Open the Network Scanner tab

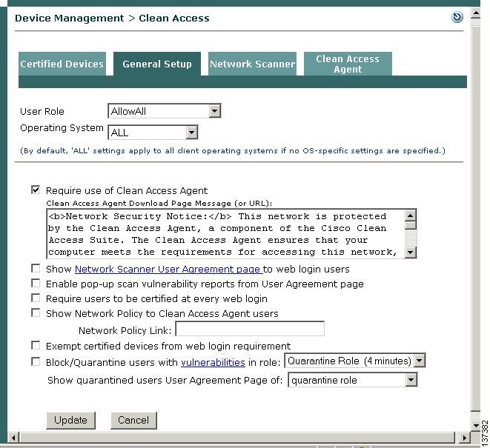[x=252, y=64]
